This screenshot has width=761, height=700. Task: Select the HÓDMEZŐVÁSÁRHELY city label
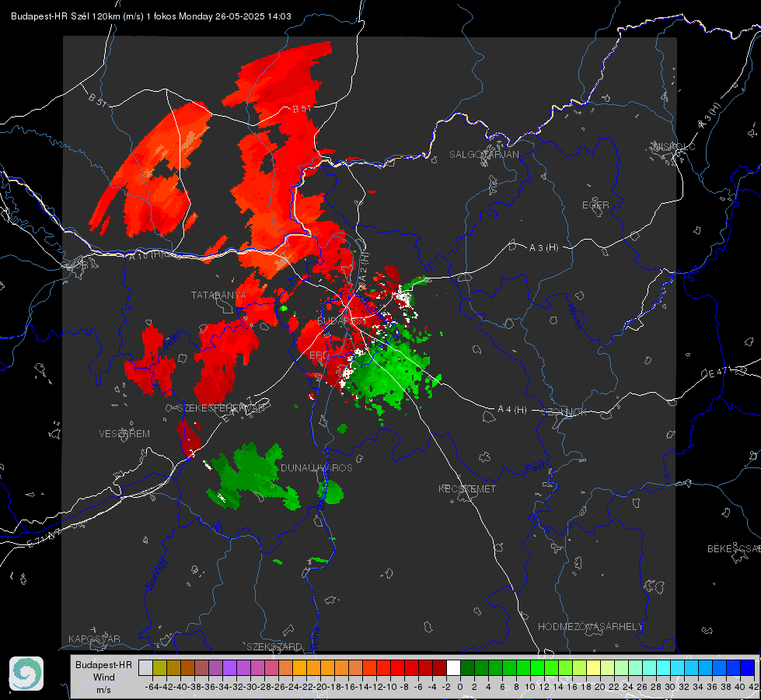click(590, 626)
